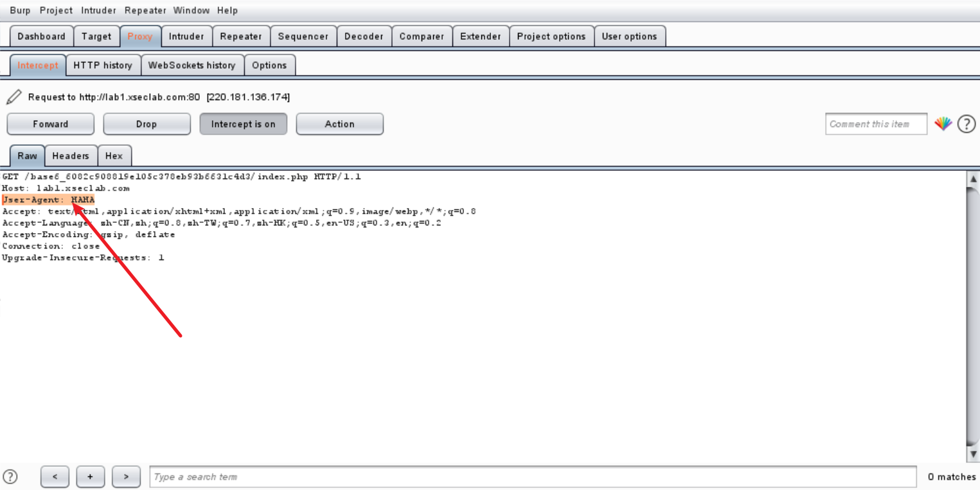Screen dimensions: 980x490
Task: Select the Proxy tab
Action: [x=140, y=37]
